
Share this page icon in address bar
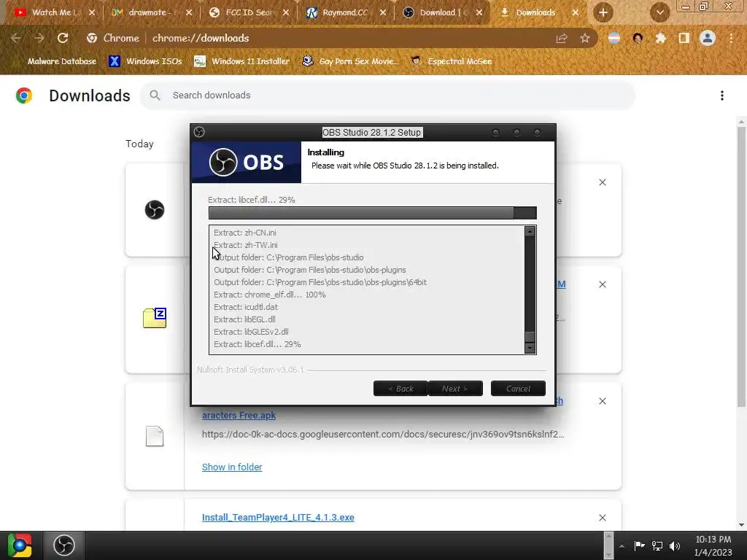click(562, 39)
